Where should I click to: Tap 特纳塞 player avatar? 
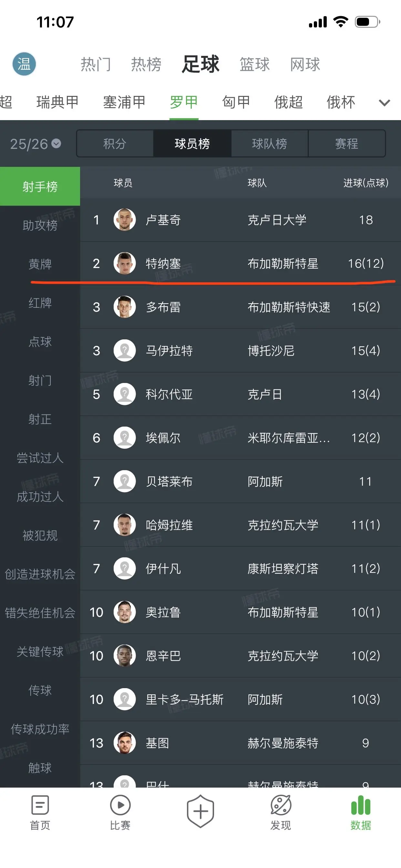click(125, 263)
